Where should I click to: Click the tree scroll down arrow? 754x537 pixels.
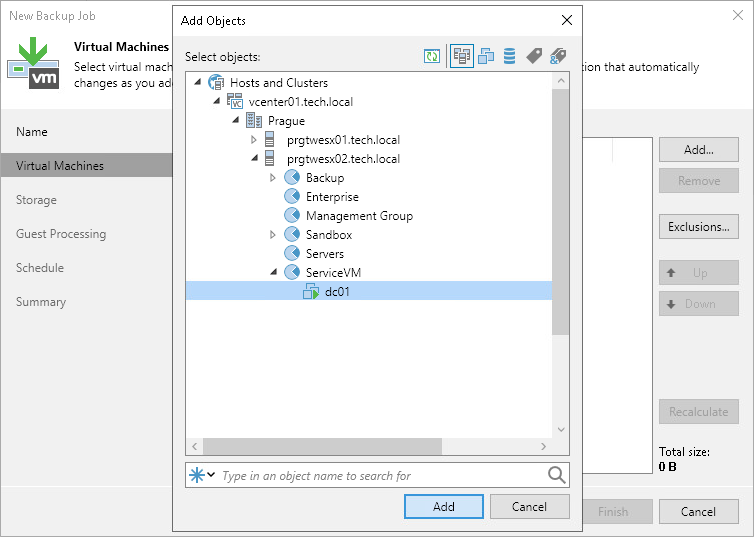(561, 429)
